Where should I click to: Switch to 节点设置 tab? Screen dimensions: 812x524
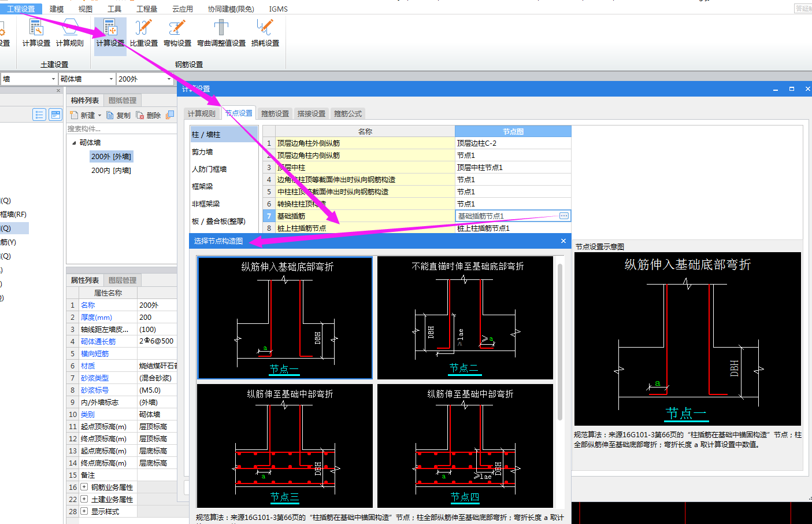[239, 113]
